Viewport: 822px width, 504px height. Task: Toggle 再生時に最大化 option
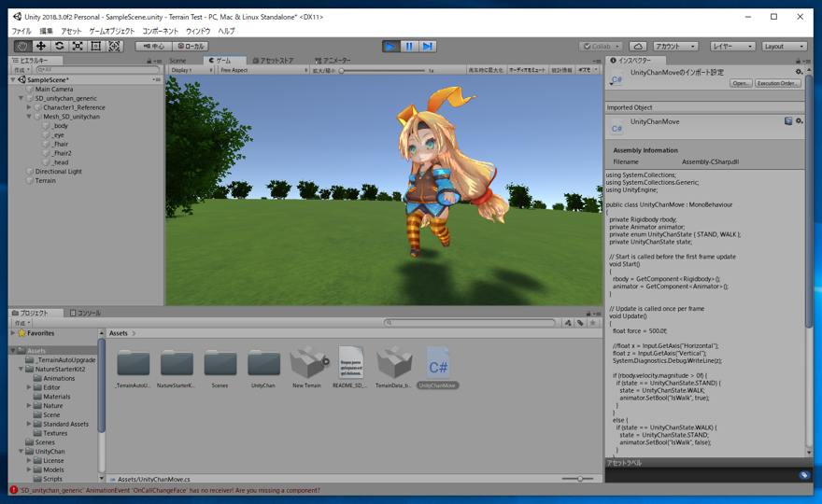click(486, 70)
